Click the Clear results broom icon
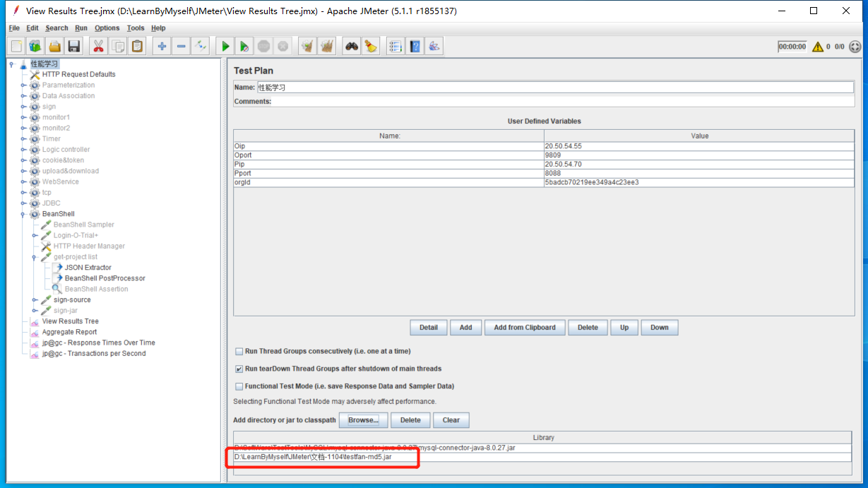 coord(307,47)
